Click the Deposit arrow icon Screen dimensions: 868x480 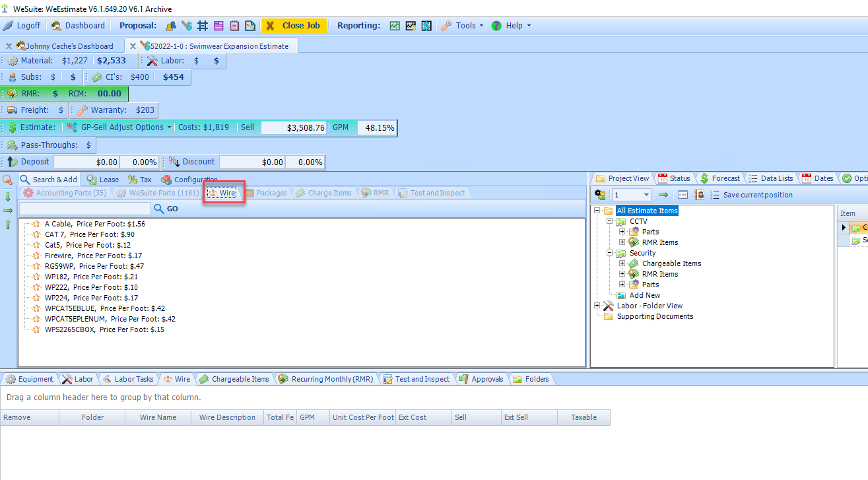pyautogui.click(x=13, y=162)
